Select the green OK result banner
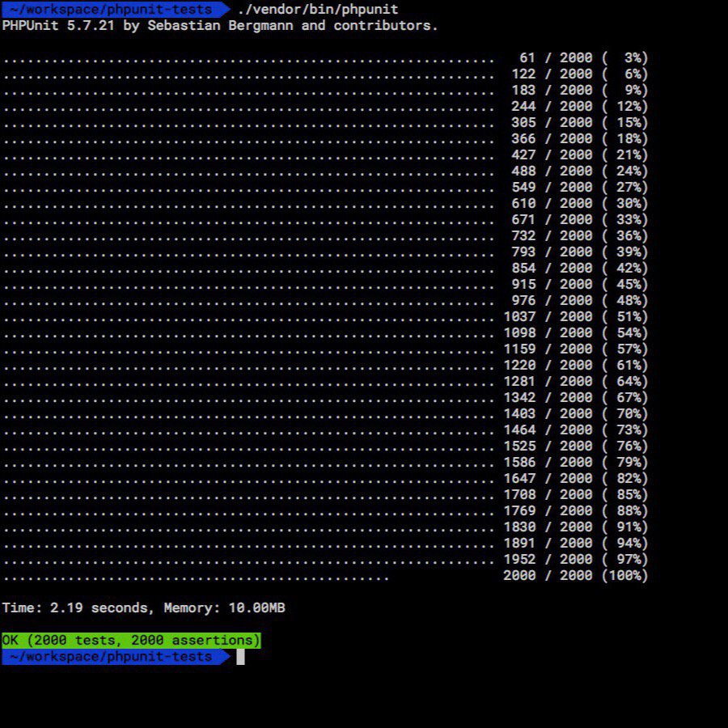This screenshot has height=728, width=728. (129, 640)
